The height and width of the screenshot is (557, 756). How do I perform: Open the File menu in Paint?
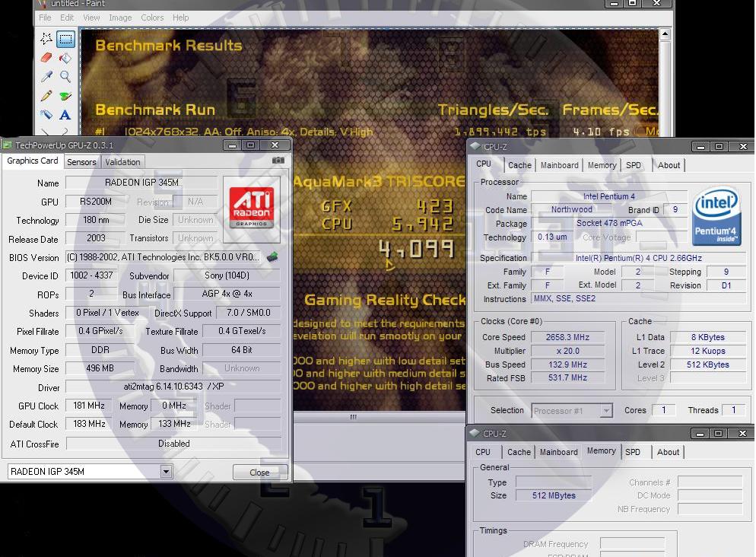pos(45,18)
